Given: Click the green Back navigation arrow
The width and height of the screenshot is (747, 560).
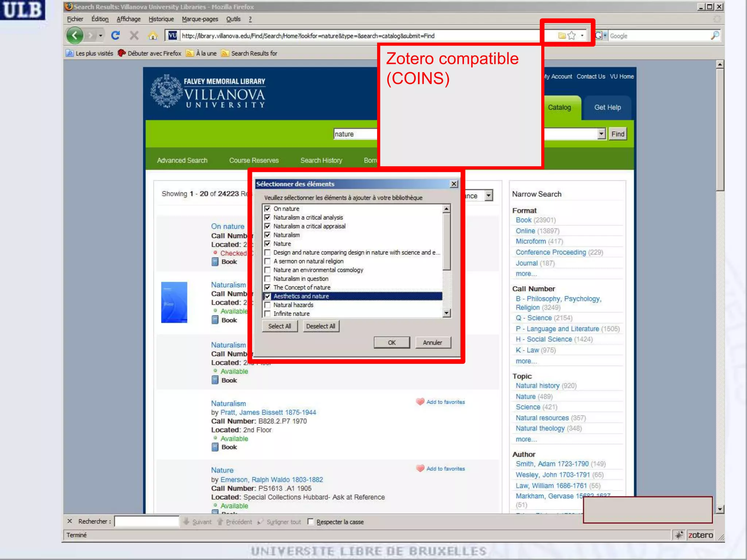Looking at the screenshot, I should (x=75, y=35).
